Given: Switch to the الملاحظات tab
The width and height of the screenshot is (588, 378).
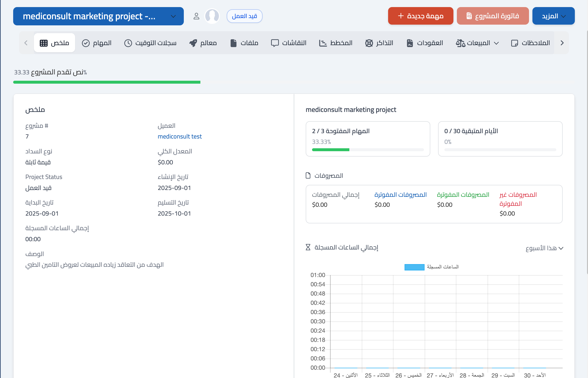Looking at the screenshot, I should tap(530, 43).
